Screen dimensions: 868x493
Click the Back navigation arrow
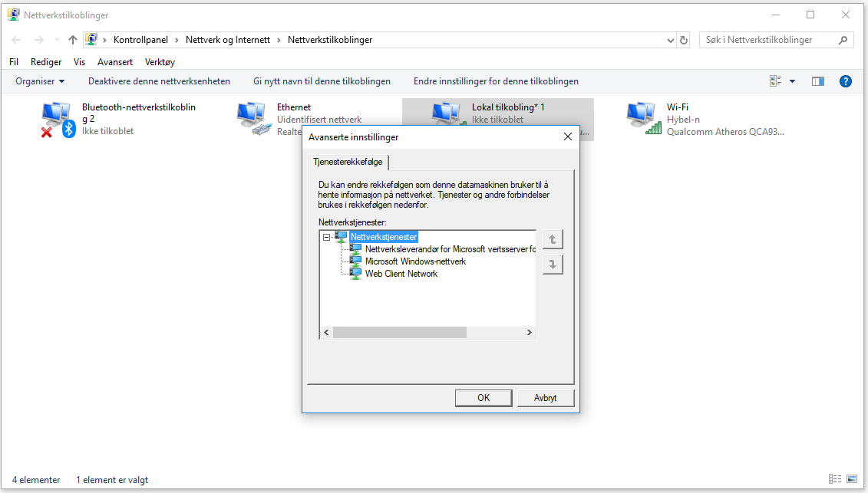[x=17, y=40]
